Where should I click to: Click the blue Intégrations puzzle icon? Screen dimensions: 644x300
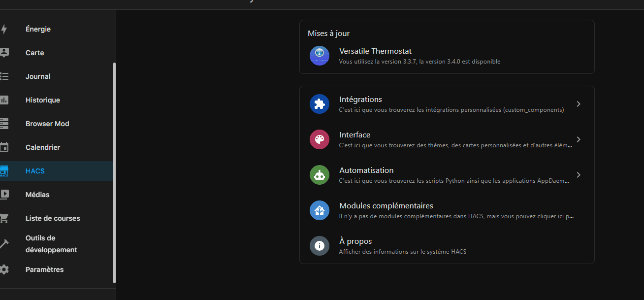[x=320, y=104]
